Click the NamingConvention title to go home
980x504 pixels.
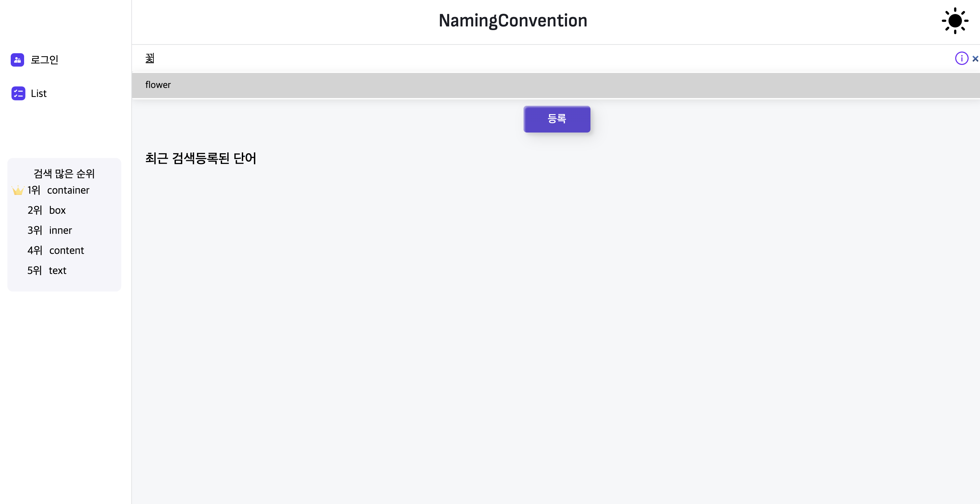[512, 20]
